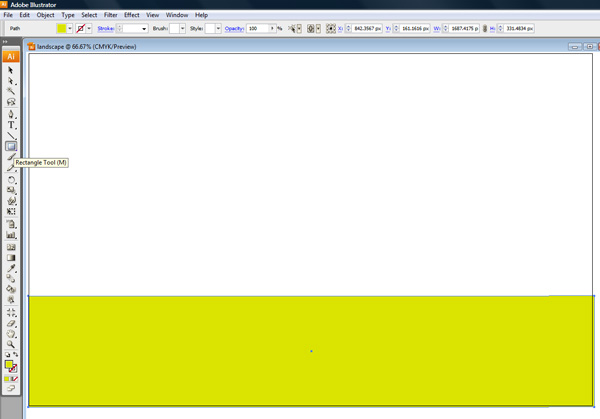
Task: Click the yellow Fill box in toolbox
Action: coord(8,364)
